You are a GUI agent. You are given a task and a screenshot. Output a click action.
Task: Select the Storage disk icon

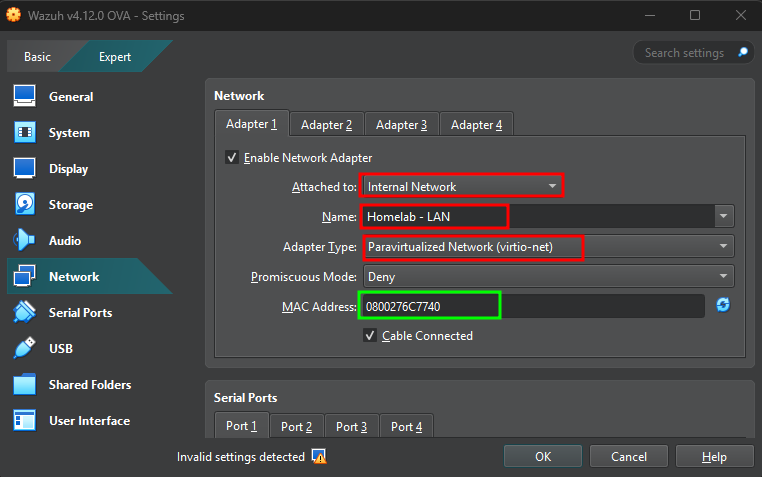[24, 204]
